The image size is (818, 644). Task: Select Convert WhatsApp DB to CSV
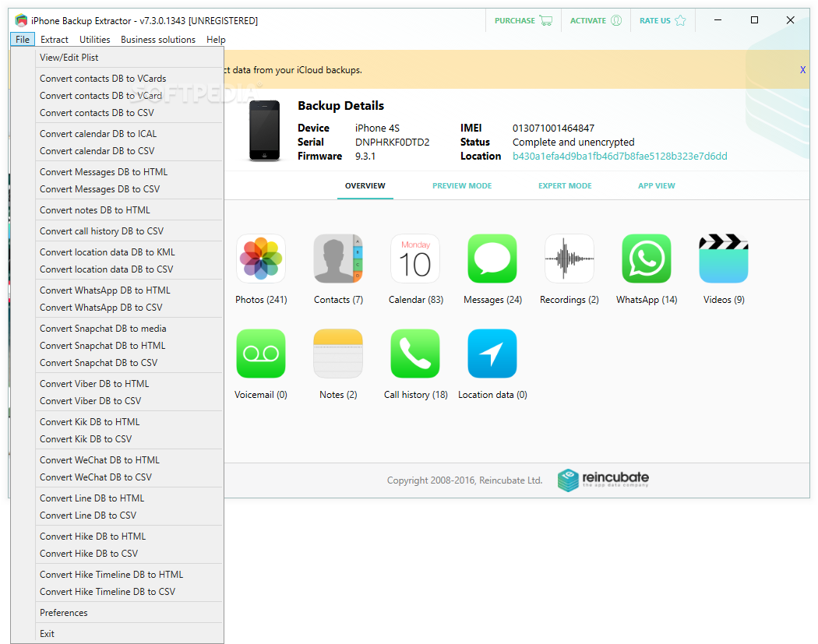[129, 307]
